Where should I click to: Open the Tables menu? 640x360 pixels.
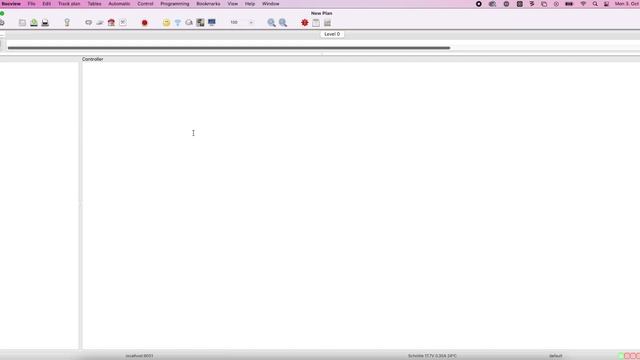[x=94, y=4]
